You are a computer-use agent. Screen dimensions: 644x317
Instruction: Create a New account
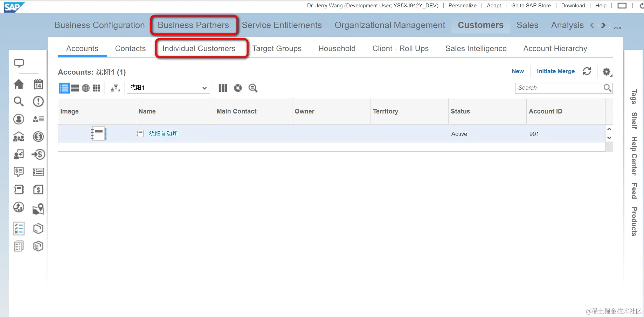click(x=518, y=71)
